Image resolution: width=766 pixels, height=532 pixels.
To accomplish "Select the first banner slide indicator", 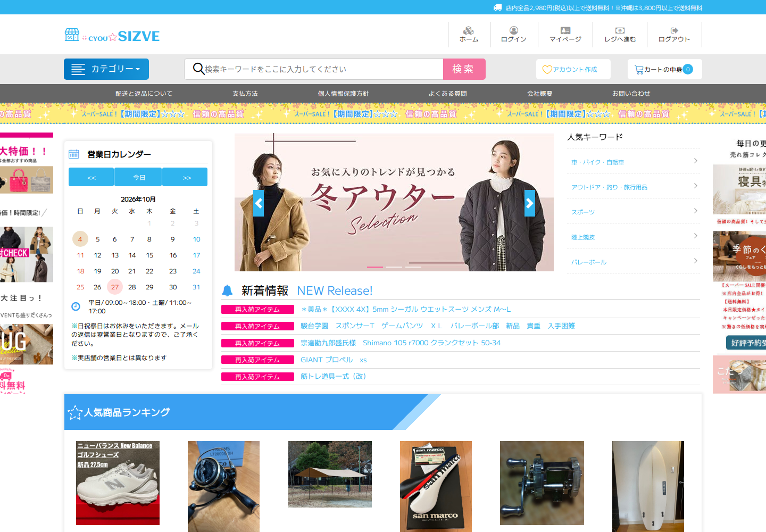I will [375, 267].
